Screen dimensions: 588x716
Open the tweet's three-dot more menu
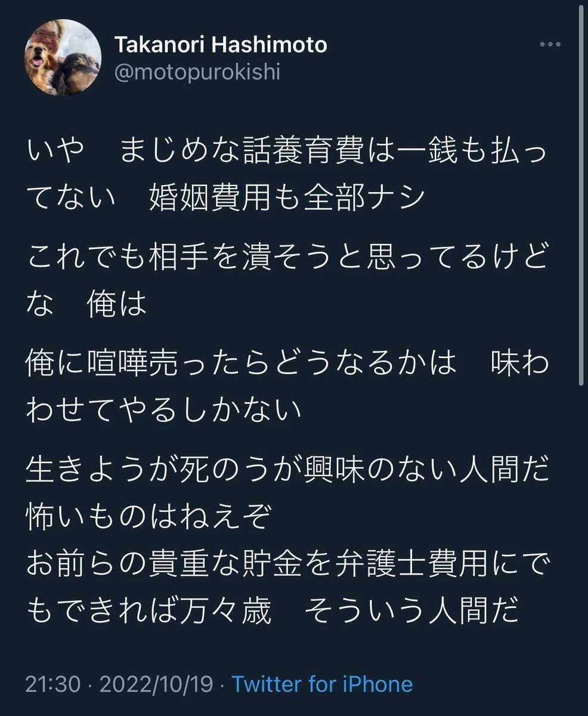click(x=550, y=46)
